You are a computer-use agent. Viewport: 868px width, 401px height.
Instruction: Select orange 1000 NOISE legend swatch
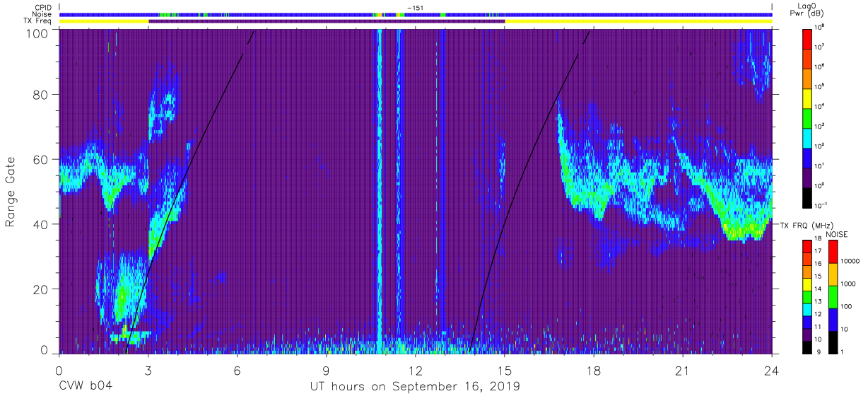(x=832, y=274)
